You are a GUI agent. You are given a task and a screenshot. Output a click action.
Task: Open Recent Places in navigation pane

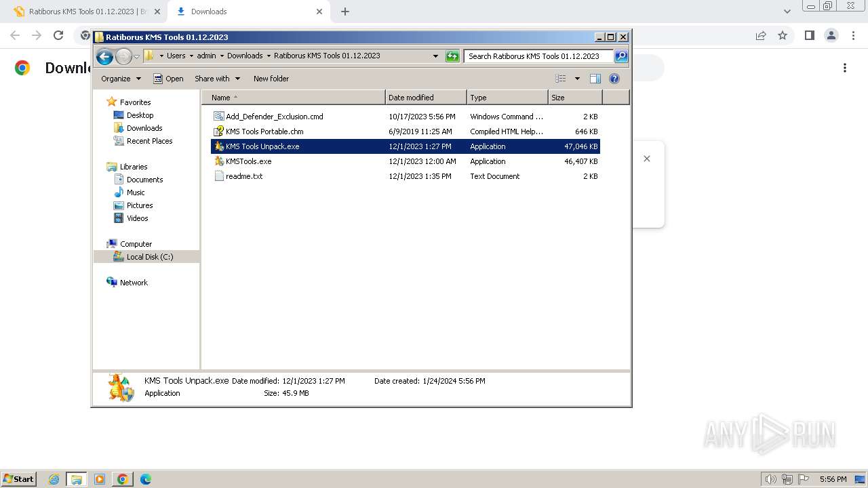pyautogui.click(x=149, y=141)
